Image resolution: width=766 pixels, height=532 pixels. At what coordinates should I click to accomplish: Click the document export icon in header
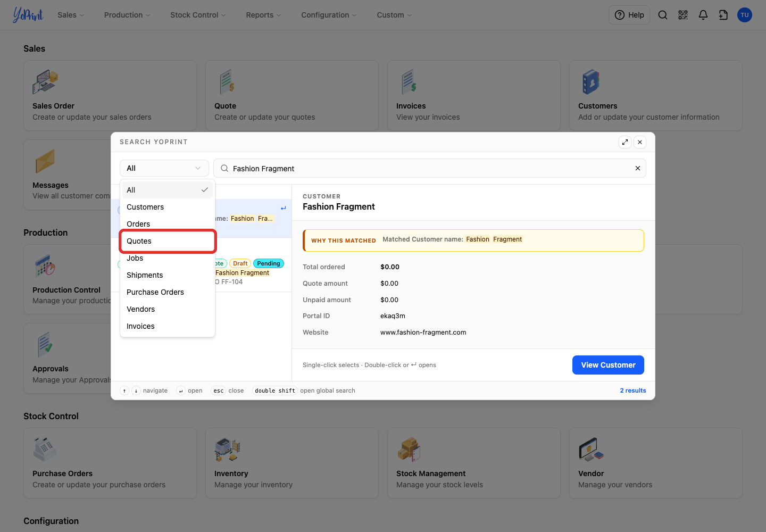tap(723, 15)
